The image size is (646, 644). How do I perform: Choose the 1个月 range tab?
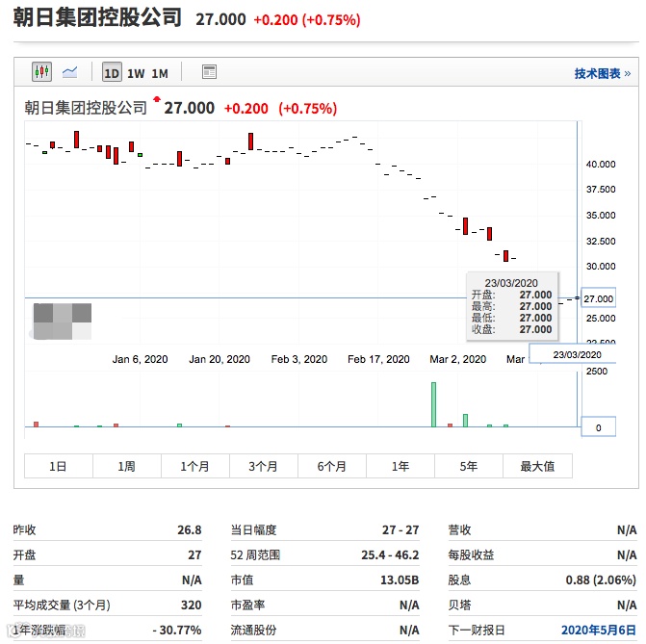(x=195, y=466)
